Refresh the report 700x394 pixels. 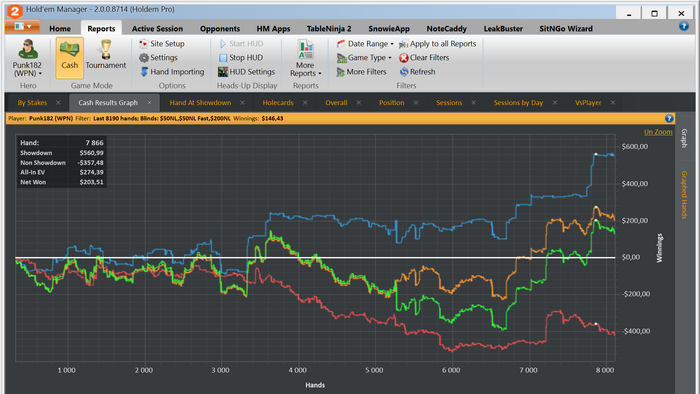(x=417, y=72)
